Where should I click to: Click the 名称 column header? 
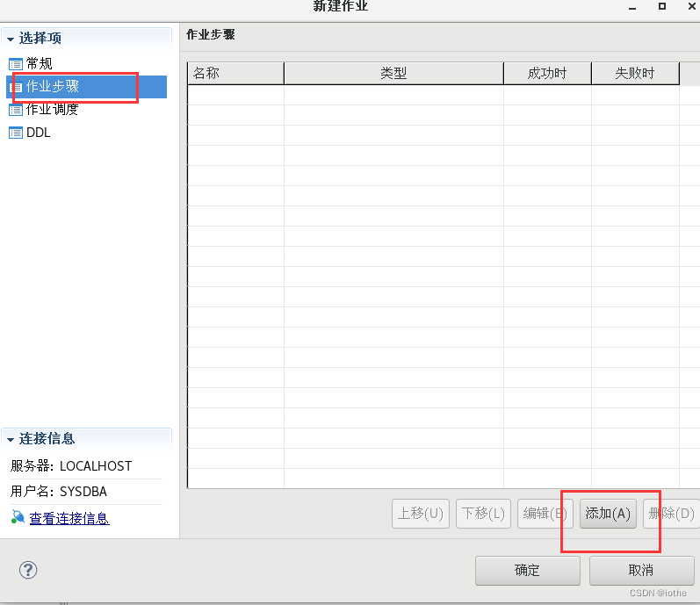(x=235, y=73)
